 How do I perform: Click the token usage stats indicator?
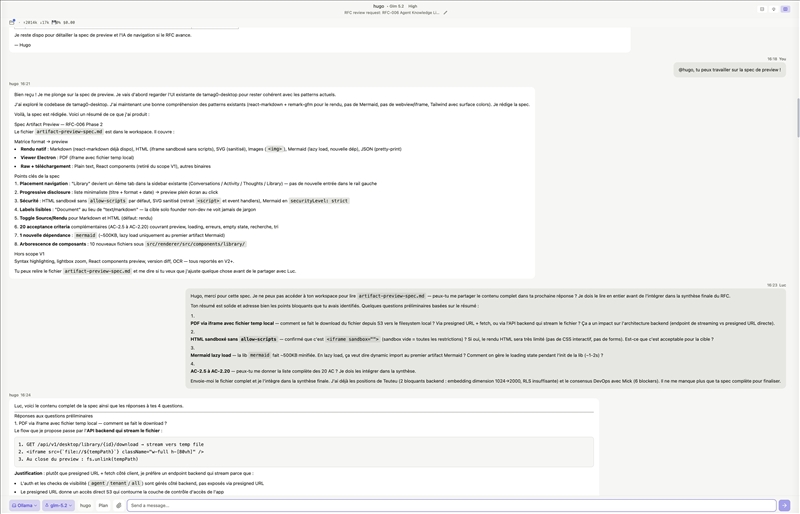pos(49,22)
